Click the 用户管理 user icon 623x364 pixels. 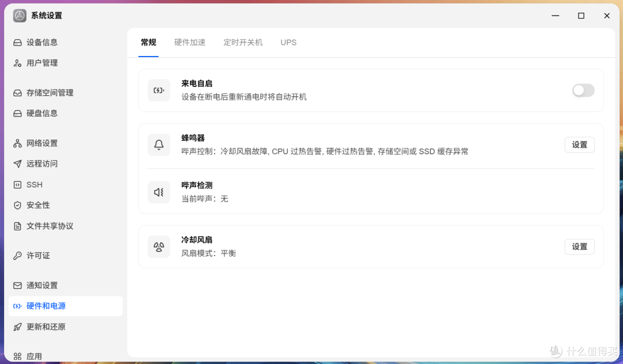pyautogui.click(x=17, y=63)
